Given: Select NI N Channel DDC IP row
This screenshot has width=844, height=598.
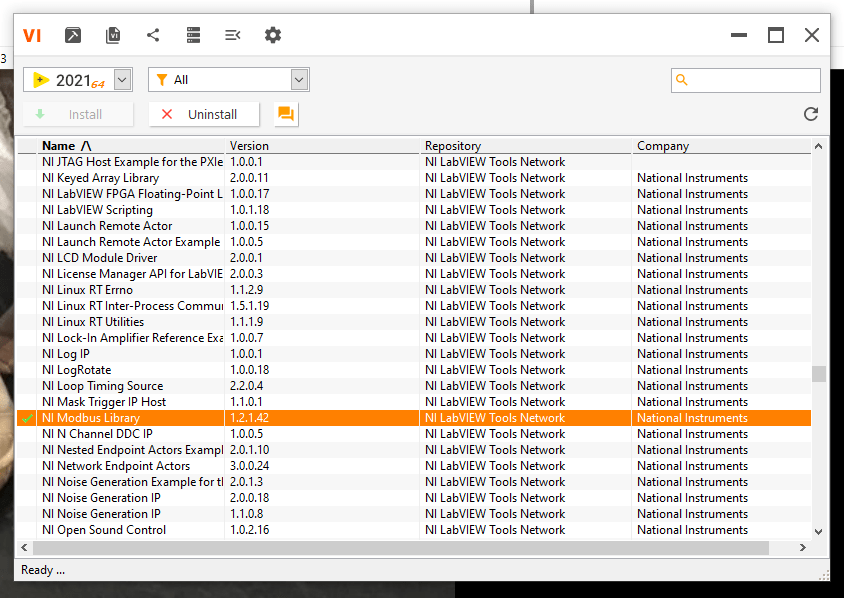Looking at the screenshot, I should [x=414, y=434].
